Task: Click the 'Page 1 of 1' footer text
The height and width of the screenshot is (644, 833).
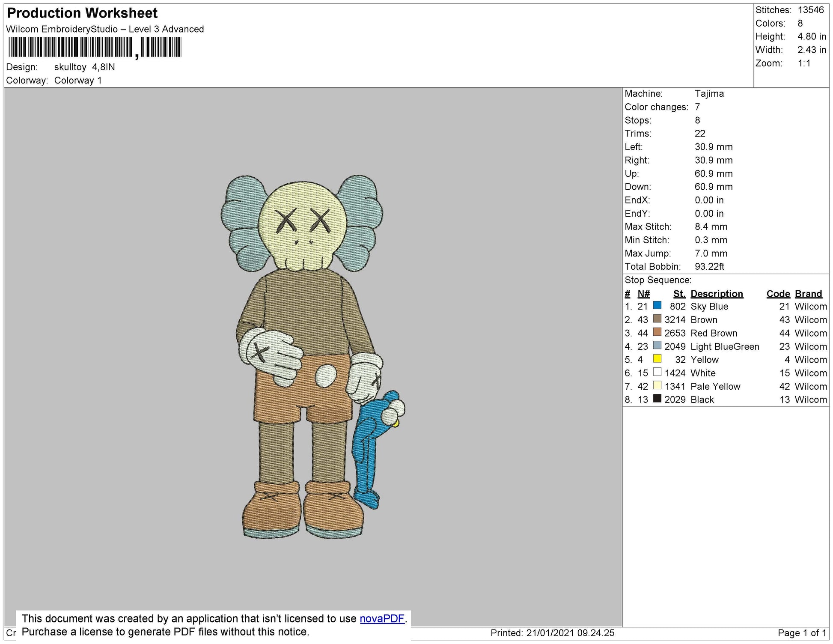Action: pyautogui.click(x=802, y=633)
